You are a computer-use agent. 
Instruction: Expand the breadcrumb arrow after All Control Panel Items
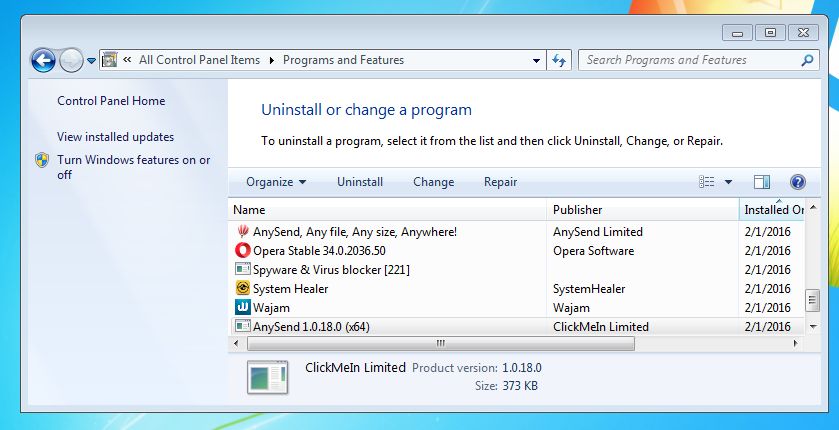[271, 60]
